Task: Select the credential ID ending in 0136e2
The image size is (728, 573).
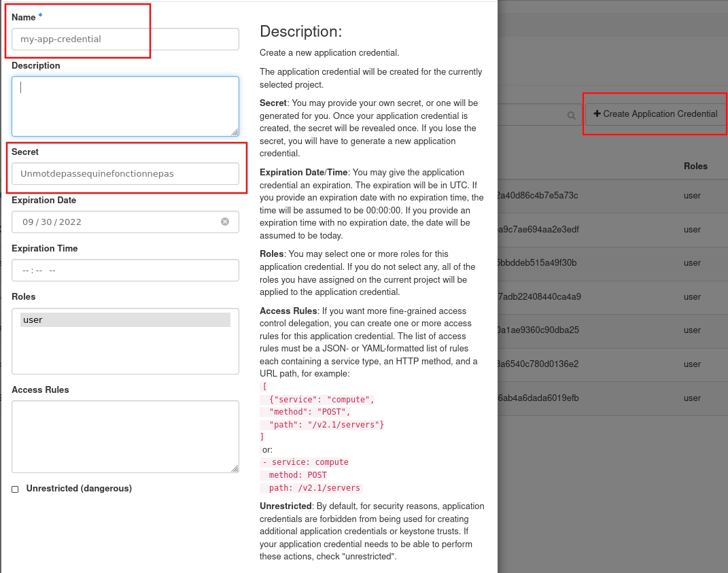Action: pyautogui.click(x=538, y=364)
